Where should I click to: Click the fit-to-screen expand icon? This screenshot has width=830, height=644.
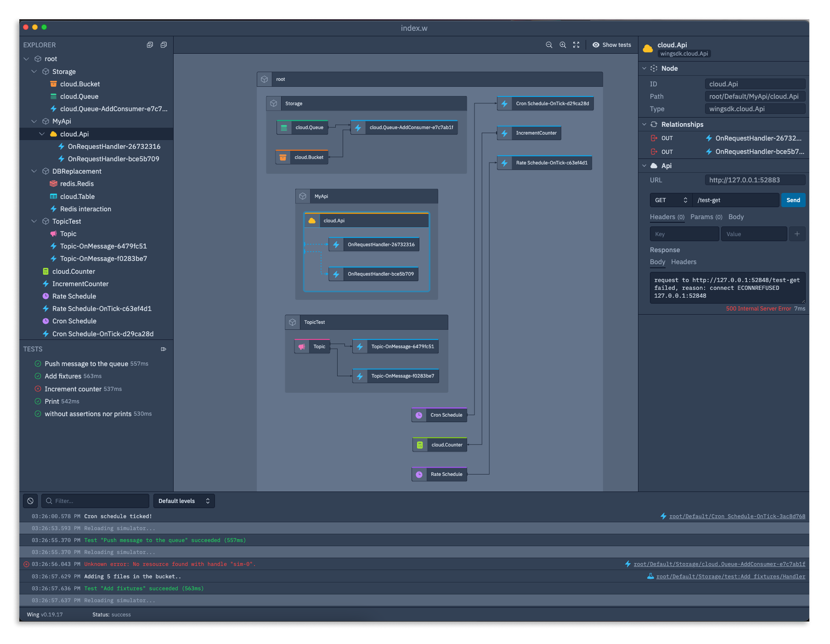[x=576, y=45]
